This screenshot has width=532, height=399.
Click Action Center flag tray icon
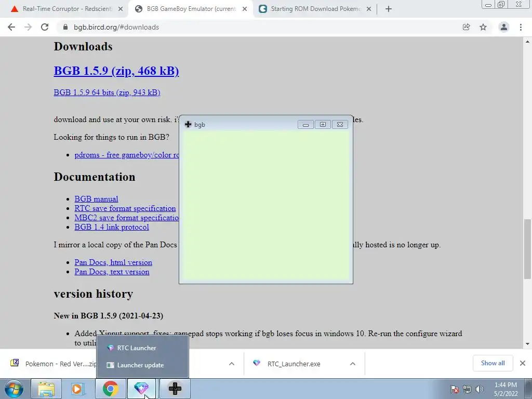[x=455, y=389]
